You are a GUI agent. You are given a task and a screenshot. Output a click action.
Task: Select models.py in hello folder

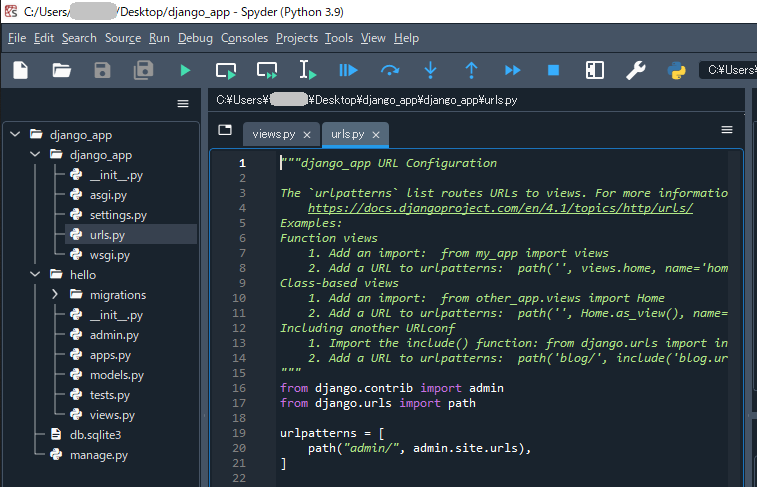tap(117, 375)
